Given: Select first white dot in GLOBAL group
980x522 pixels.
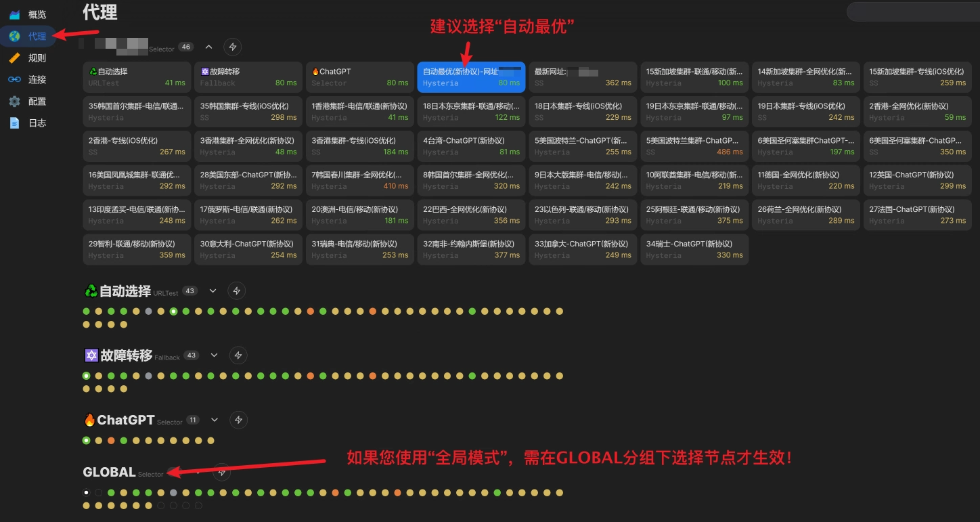Looking at the screenshot, I should click(87, 493).
